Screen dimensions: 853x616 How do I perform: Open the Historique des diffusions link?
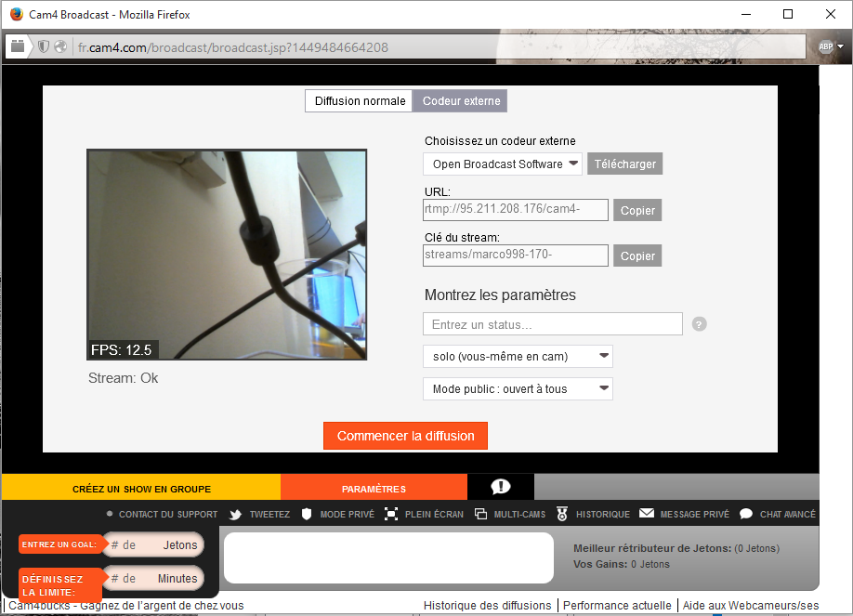click(487, 606)
